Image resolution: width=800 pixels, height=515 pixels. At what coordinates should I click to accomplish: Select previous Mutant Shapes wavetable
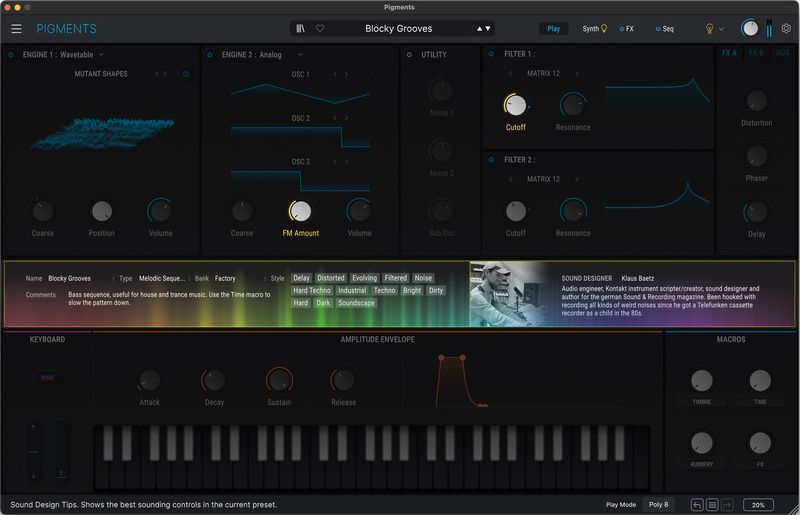click(x=157, y=74)
